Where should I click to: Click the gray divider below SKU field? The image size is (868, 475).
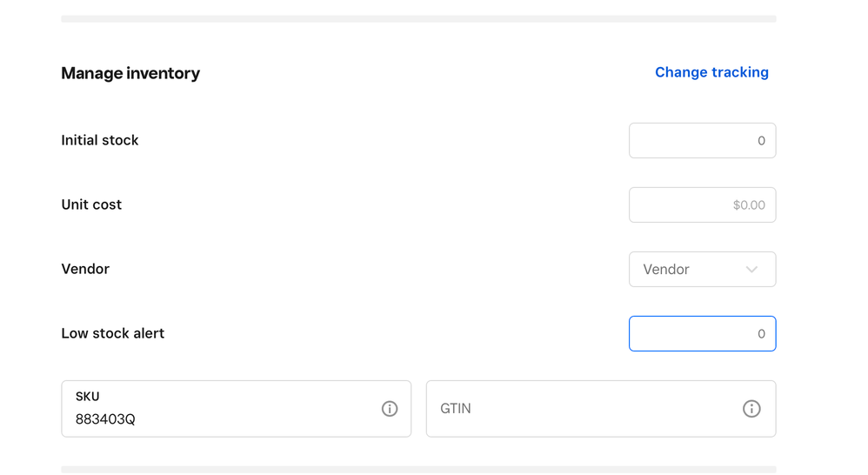pyautogui.click(x=418, y=470)
